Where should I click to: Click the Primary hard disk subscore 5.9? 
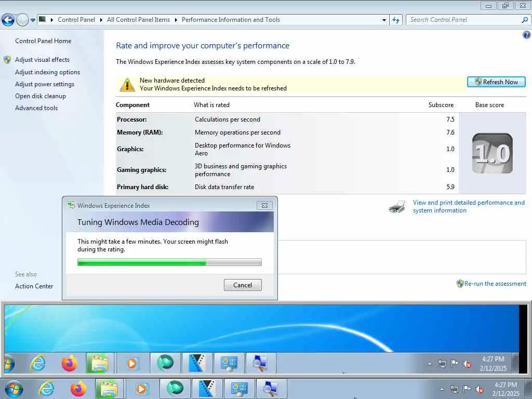(450, 187)
